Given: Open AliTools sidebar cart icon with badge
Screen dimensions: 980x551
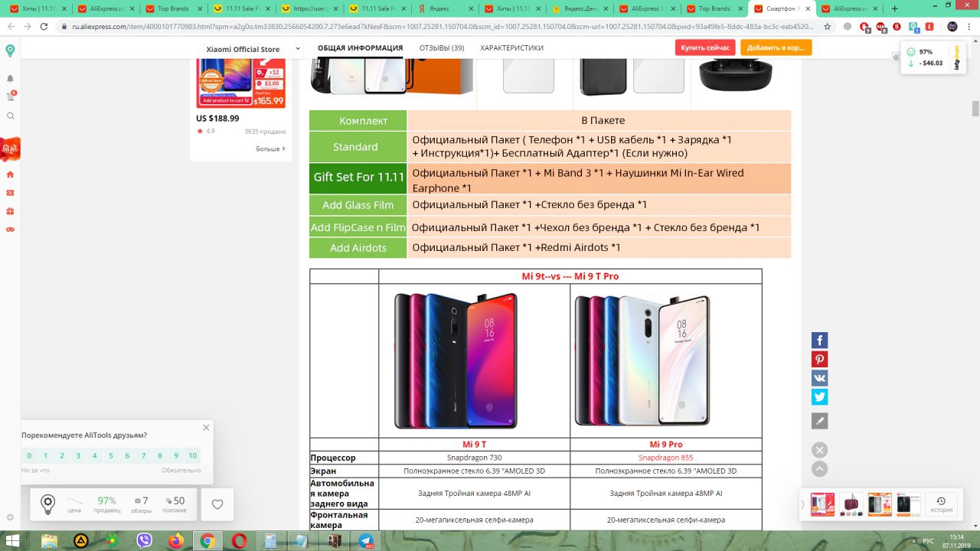Looking at the screenshot, I should [11, 96].
